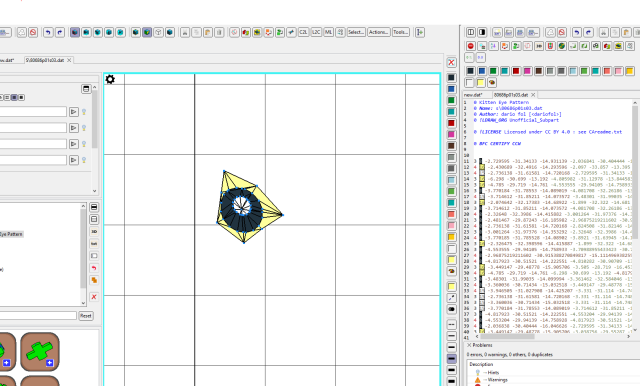Viewport: 640px width, 386px height.
Task: Switch to the new.dat tab in text editor
Action: [x=473, y=95]
